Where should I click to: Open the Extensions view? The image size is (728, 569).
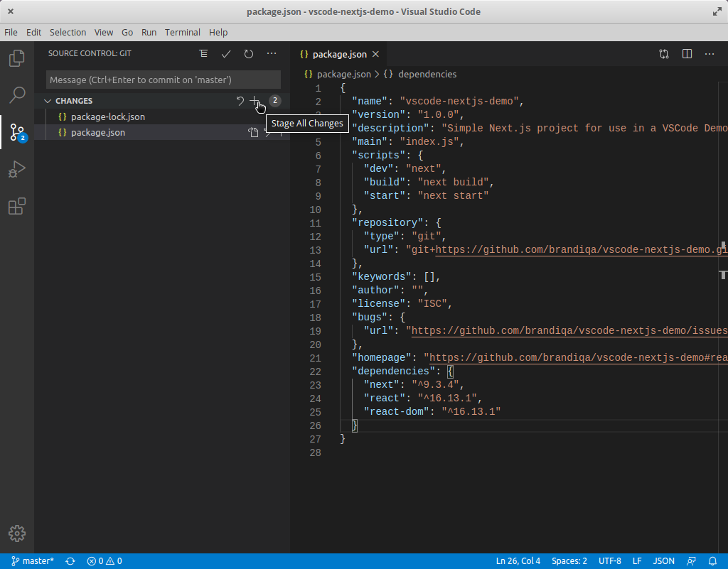(x=16, y=206)
